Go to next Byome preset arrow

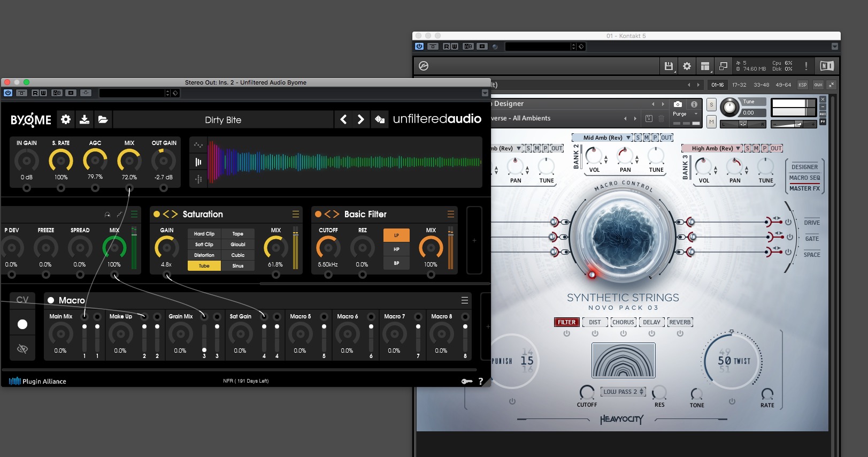[x=361, y=119]
